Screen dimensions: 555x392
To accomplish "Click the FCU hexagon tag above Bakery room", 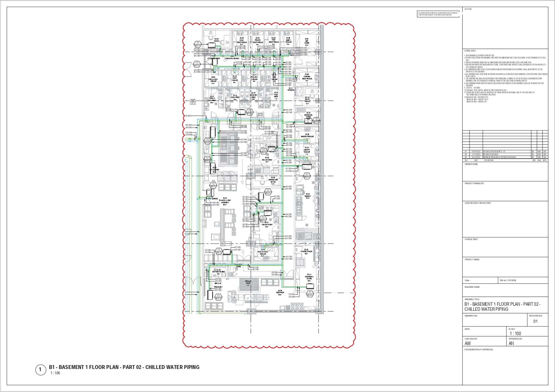I will click(306, 176).
